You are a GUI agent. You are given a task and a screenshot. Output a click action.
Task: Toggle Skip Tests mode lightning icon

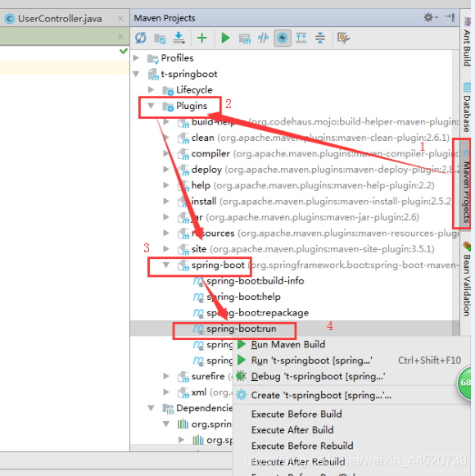click(x=283, y=38)
